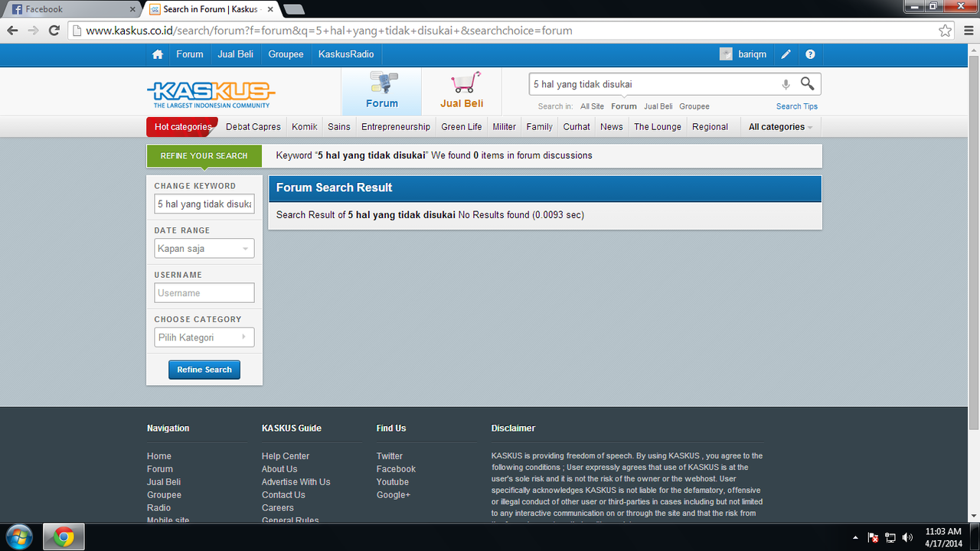
Task: Open Advertise With Us footer link
Action: [296, 482]
